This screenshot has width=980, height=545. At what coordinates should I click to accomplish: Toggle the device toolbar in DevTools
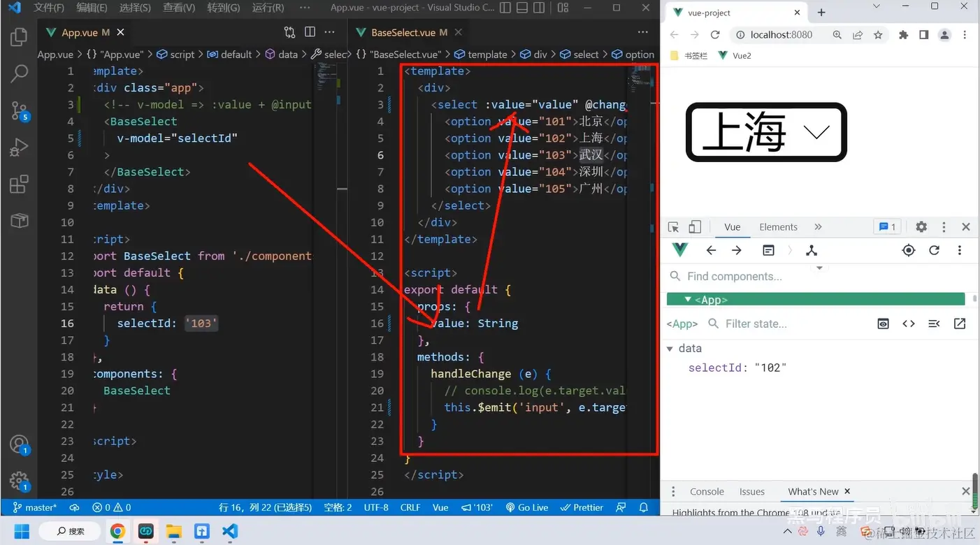coord(695,227)
